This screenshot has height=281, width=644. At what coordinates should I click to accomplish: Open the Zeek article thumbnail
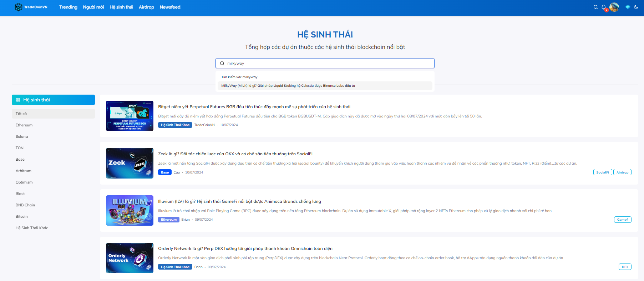click(x=130, y=163)
